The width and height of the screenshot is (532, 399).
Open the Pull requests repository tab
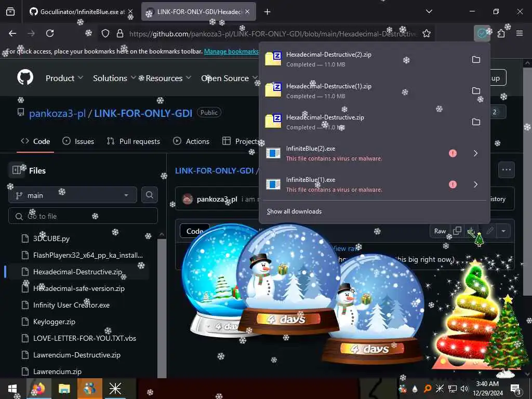(x=134, y=141)
